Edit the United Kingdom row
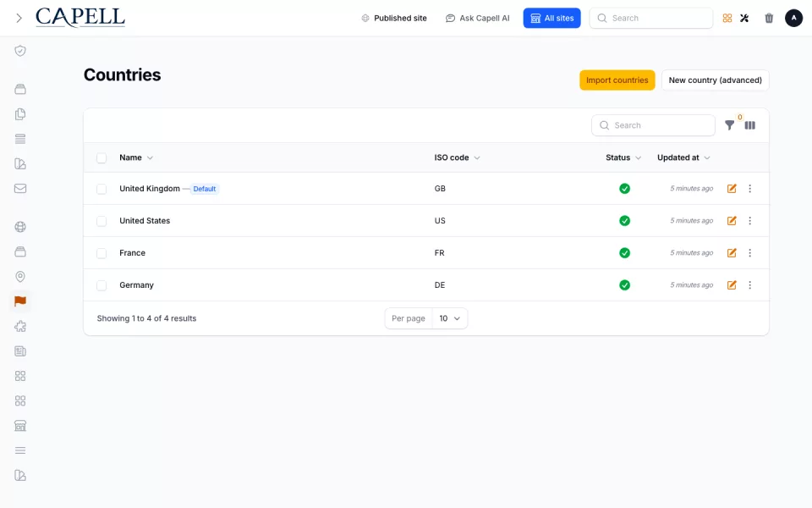 732,189
